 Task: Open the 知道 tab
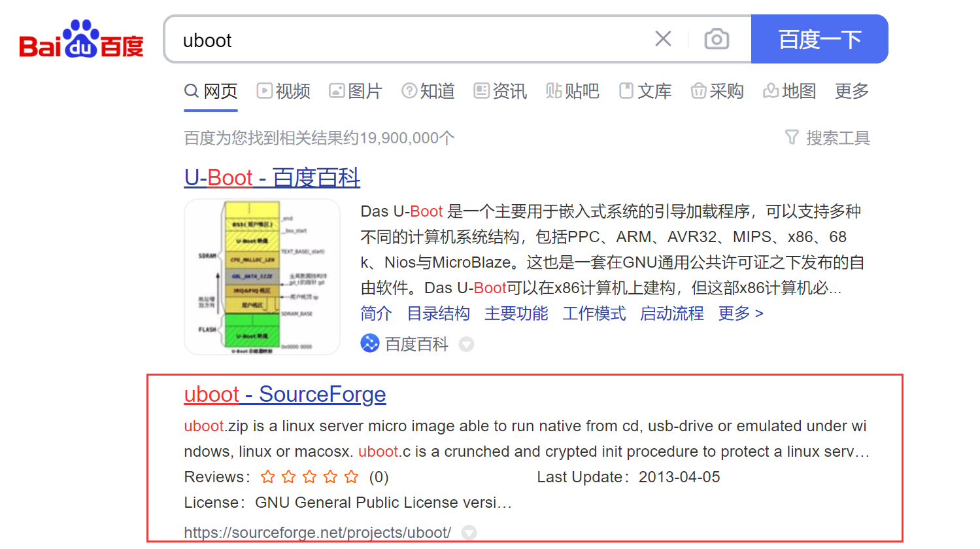428,91
